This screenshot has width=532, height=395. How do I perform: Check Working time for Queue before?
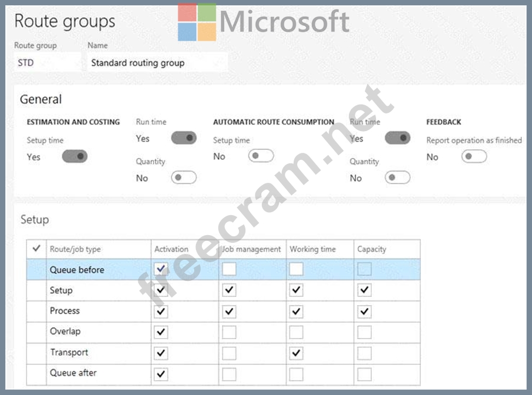(296, 269)
